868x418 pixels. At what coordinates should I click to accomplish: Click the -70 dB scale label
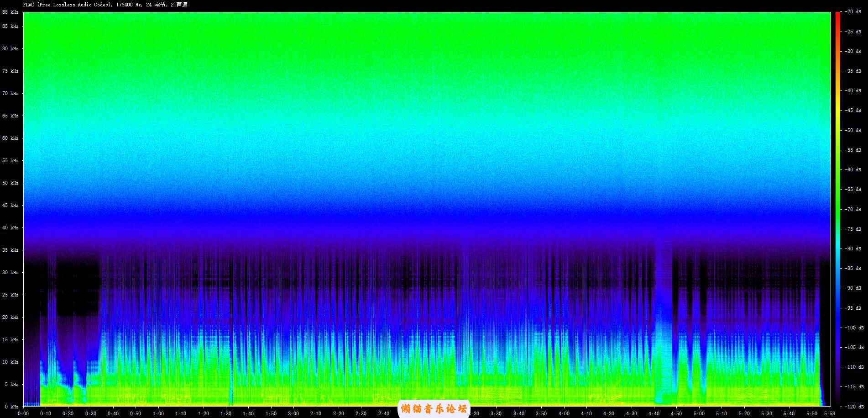click(852, 209)
